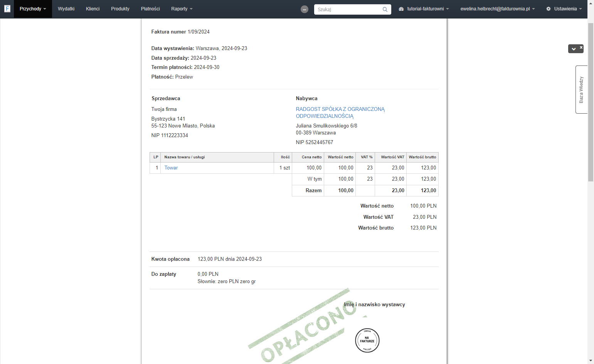Open the Ustawienia settings dropdown
The width and height of the screenshot is (594, 364).
(x=564, y=9)
